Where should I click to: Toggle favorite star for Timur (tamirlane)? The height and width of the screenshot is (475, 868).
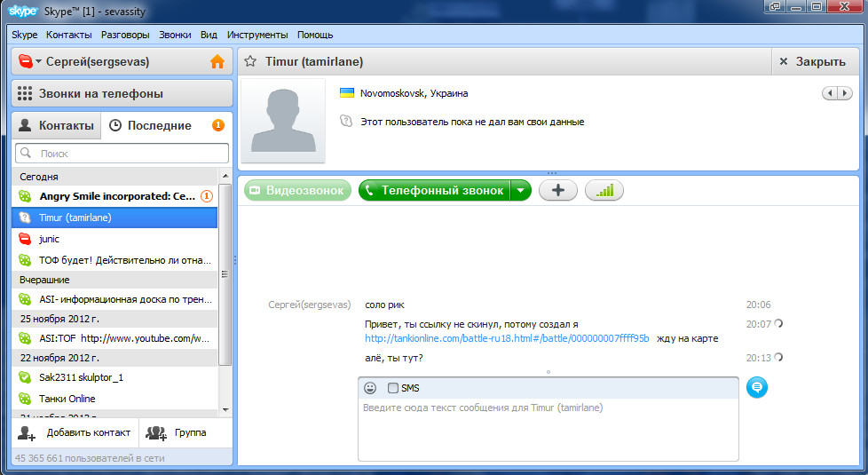(x=250, y=61)
